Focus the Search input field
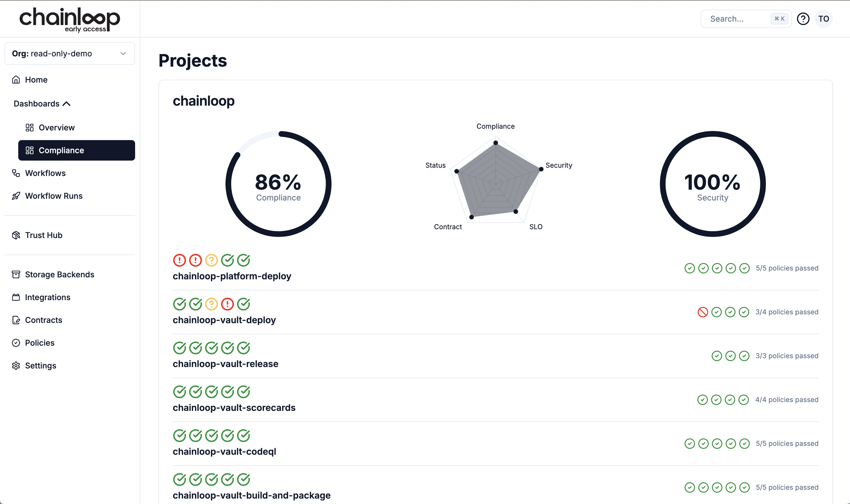The height and width of the screenshot is (504, 850). (737, 19)
